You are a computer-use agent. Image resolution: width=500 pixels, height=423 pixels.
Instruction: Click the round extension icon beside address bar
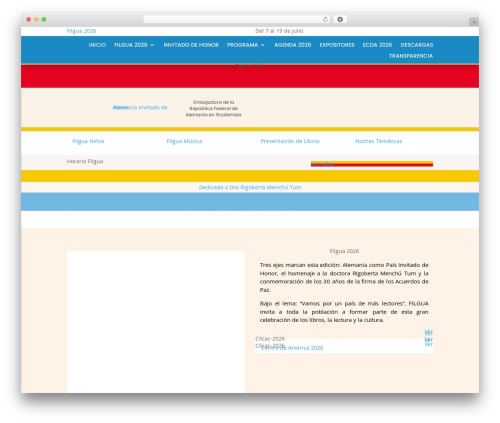(340, 19)
